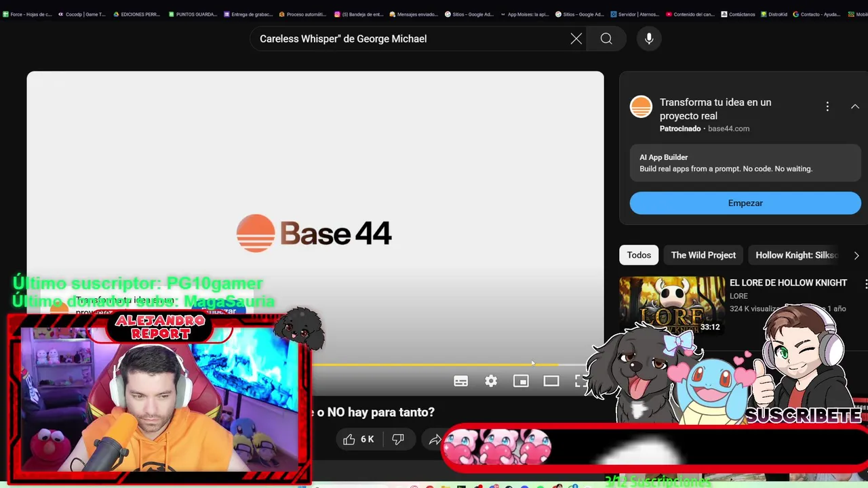Click the Transforma tu idea ad headline

[x=715, y=109]
